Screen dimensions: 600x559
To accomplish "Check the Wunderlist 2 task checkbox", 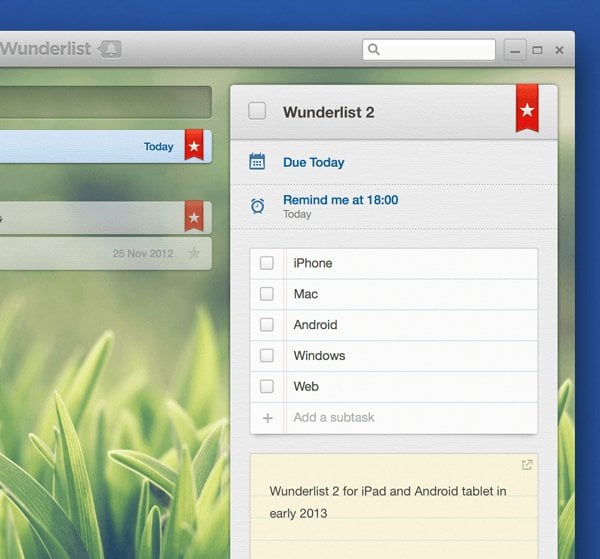I will pyautogui.click(x=257, y=111).
